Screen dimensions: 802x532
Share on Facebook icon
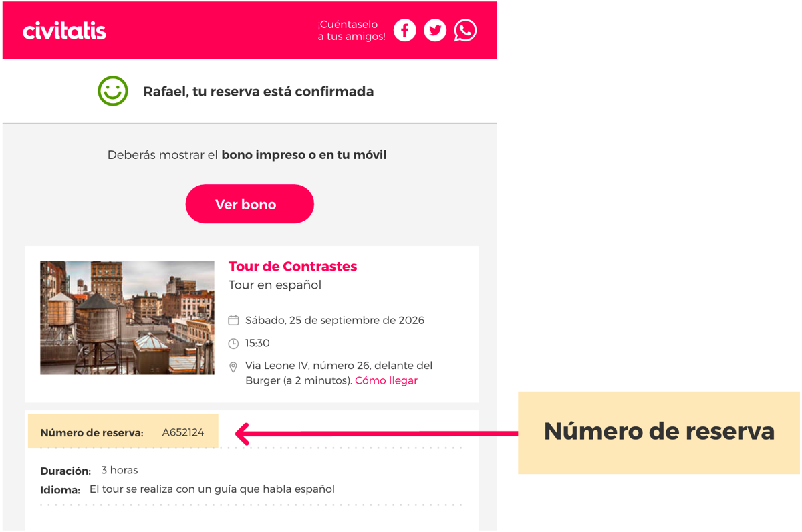[404, 30]
